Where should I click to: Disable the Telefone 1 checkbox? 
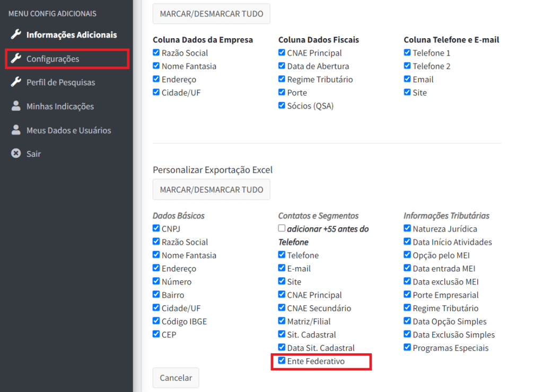406,52
